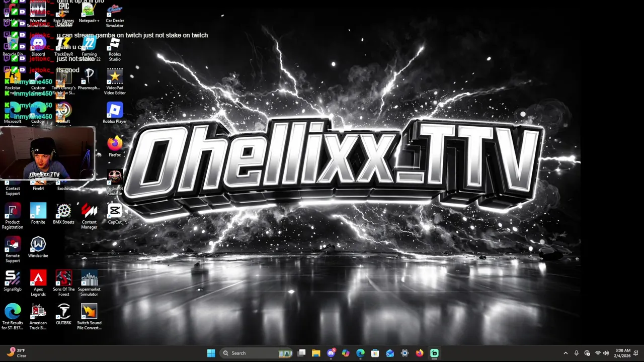Select Remote Support desktop icon

(x=13, y=250)
